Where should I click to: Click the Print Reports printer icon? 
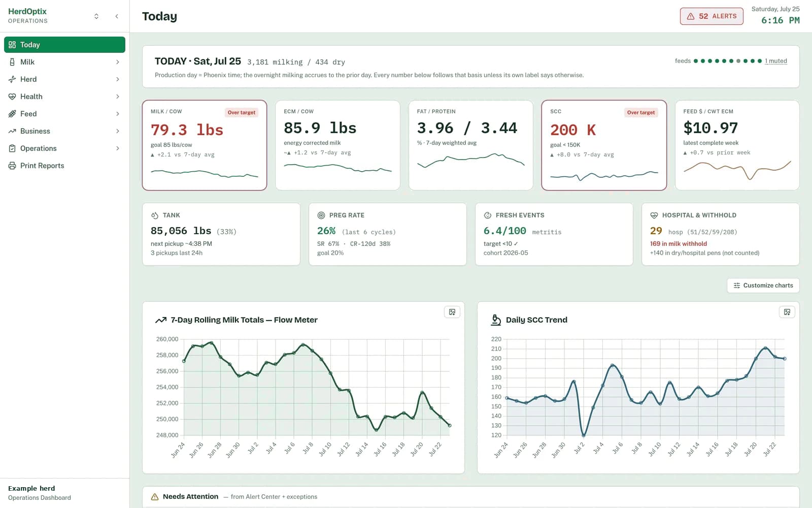tap(12, 166)
